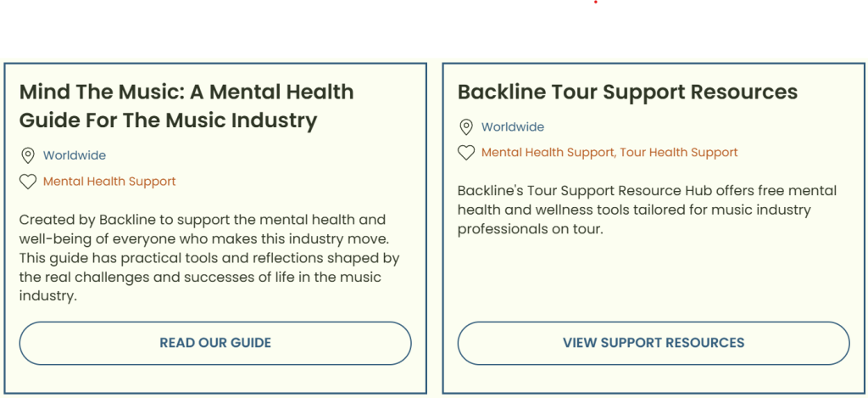Open the Mind The Music guide title heading
868x398 pixels.
(186, 106)
